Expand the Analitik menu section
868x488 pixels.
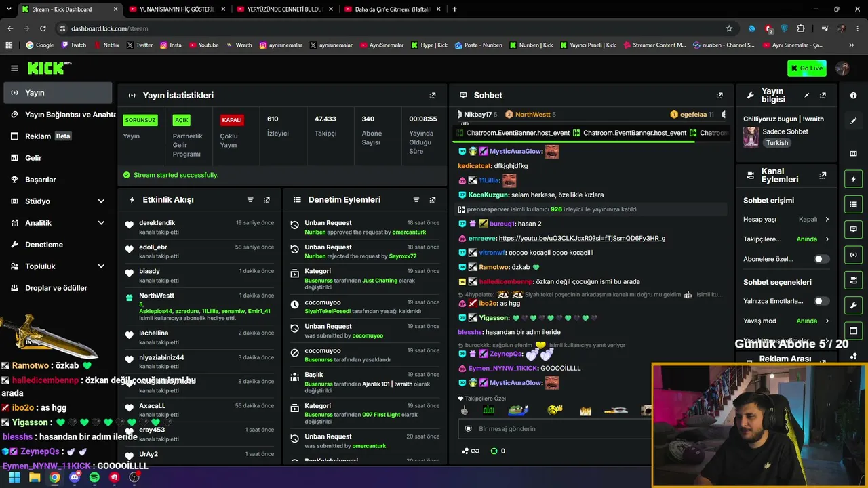click(58, 223)
